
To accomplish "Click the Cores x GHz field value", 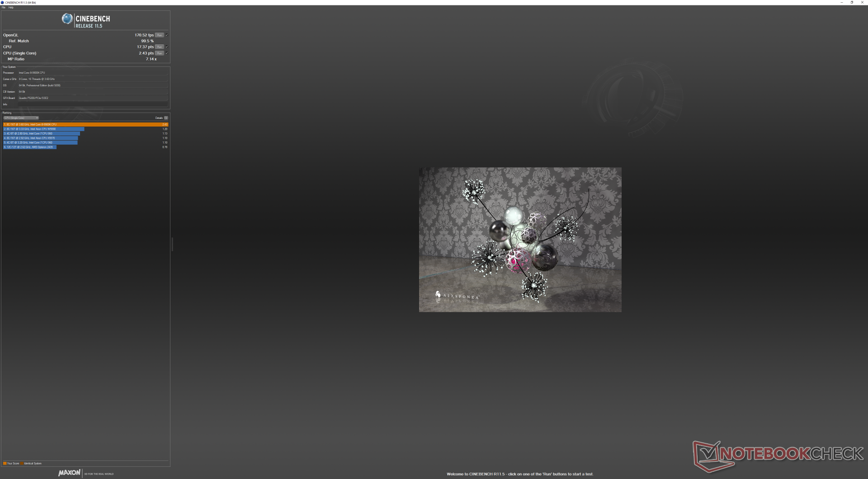I will 93,79.
